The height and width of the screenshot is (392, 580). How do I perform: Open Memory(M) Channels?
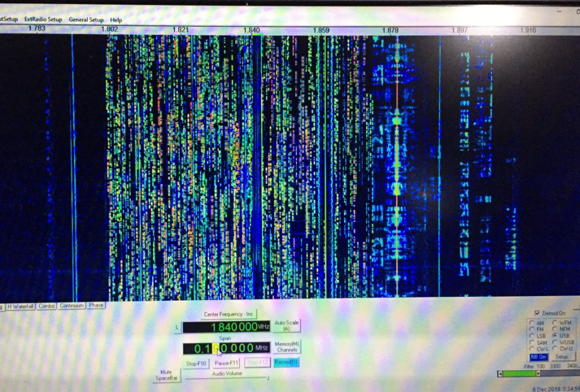[x=287, y=347]
